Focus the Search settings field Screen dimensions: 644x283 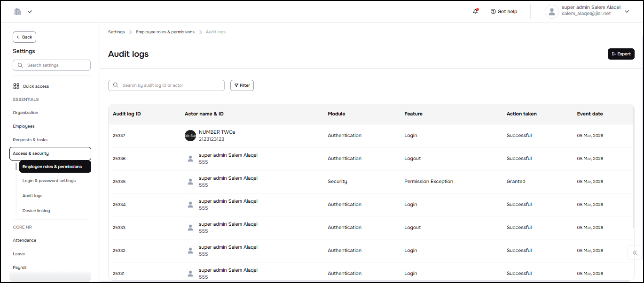click(52, 65)
